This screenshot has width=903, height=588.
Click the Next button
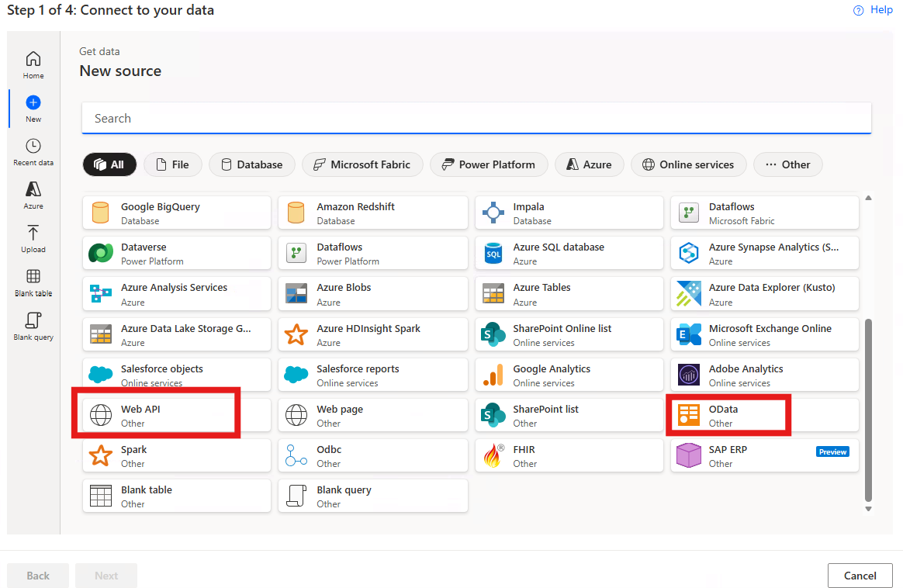(x=106, y=576)
